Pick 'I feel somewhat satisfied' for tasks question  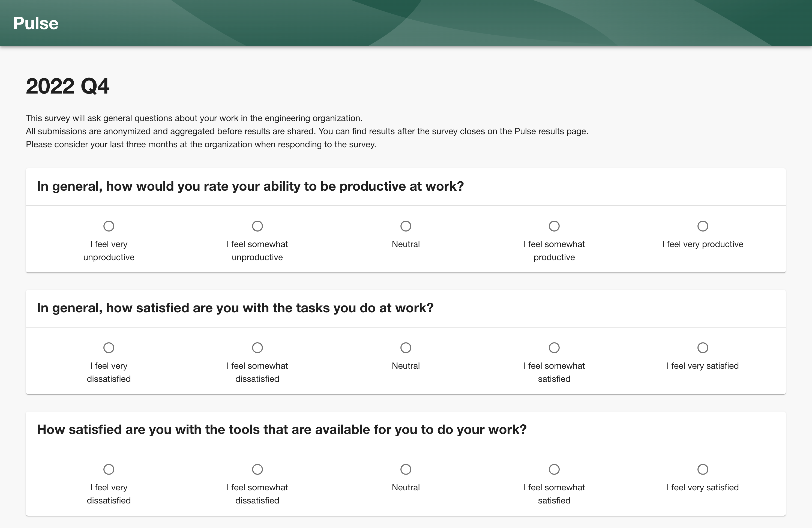click(x=554, y=347)
